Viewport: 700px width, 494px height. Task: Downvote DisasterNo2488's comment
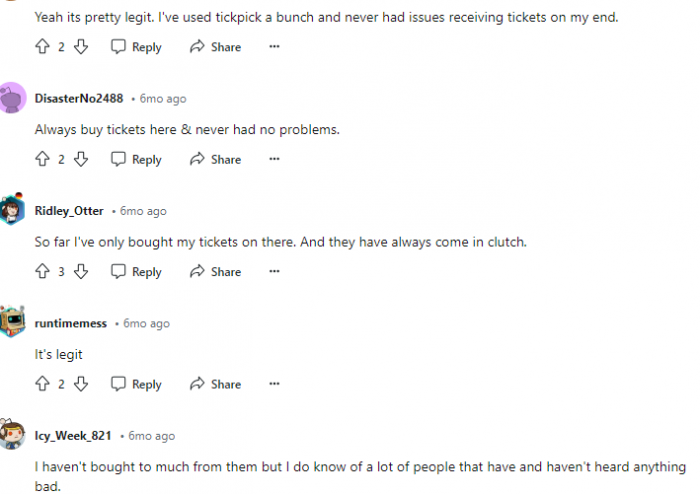coord(81,159)
